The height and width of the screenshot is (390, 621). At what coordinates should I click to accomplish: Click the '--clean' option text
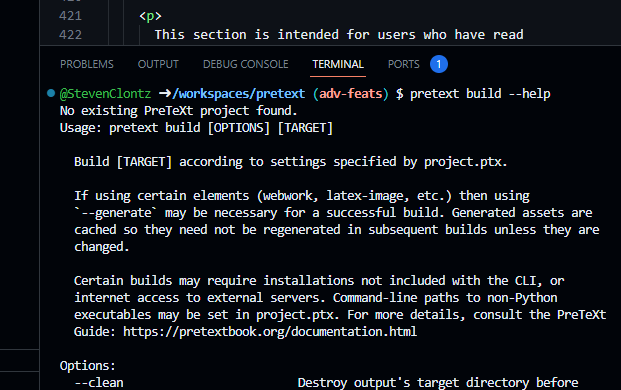coord(99,382)
